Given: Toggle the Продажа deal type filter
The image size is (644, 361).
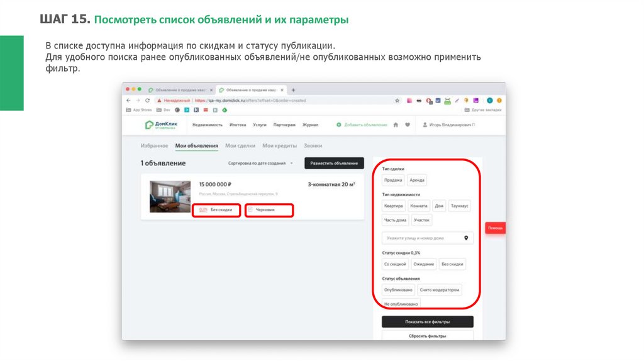Looking at the screenshot, I should pos(393,181).
